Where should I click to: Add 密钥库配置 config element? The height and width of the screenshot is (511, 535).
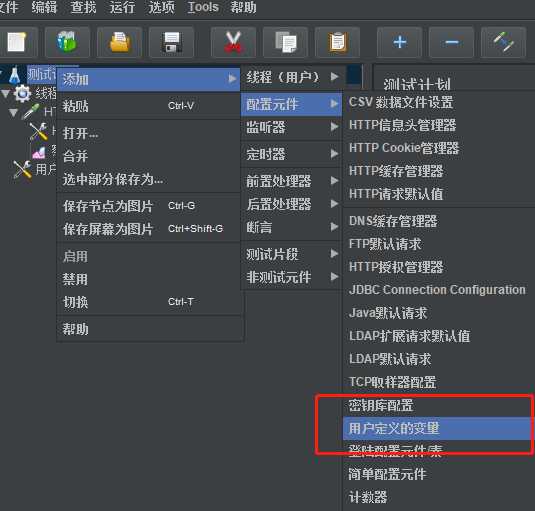click(x=438, y=405)
